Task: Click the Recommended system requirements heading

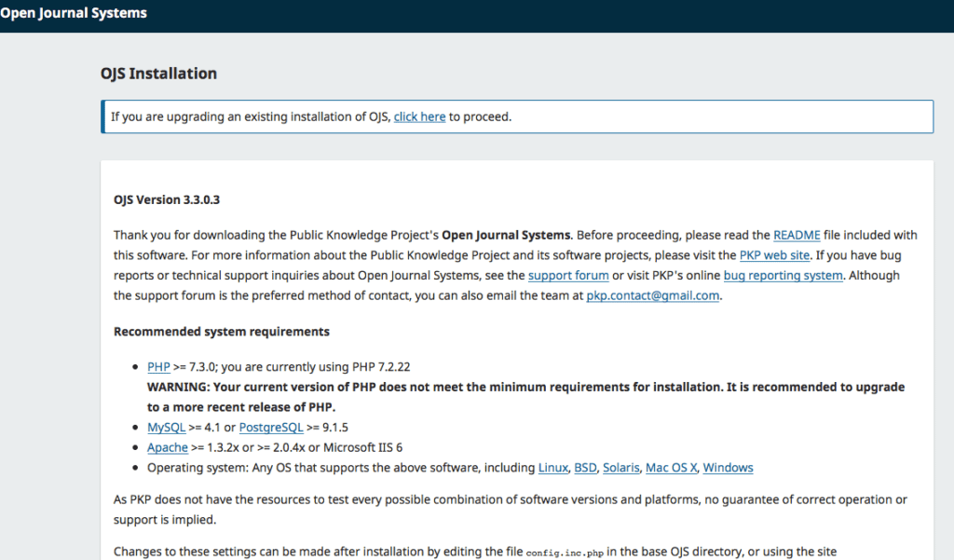Action: pos(221,331)
